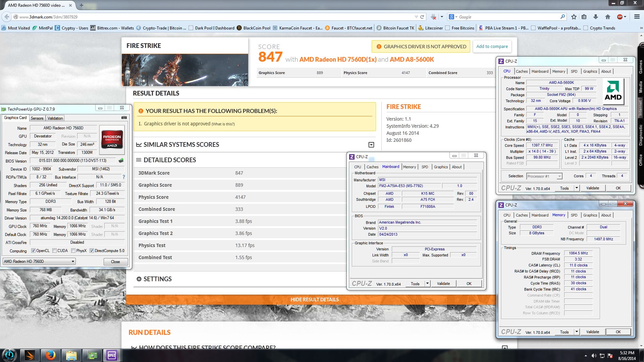The width and height of the screenshot is (644, 362).
Task: Open Litecoiner bookmark
Action: [x=431, y=28]
